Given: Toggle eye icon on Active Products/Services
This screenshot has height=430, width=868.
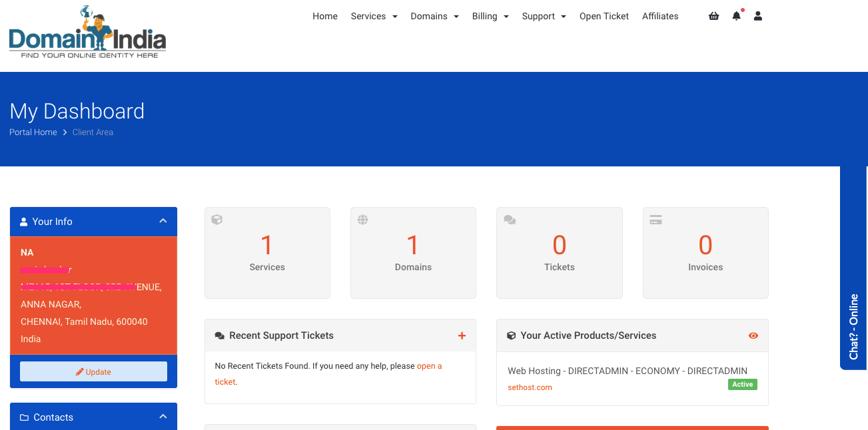Looking at the screenshot, I should (753, 336).
